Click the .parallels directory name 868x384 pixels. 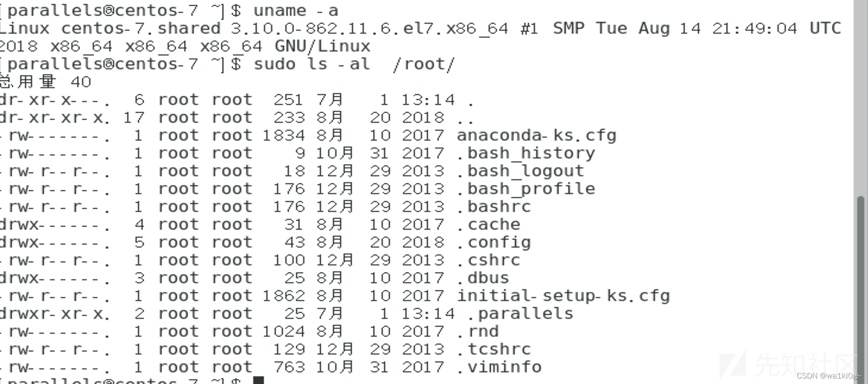(x=520, y=314)
